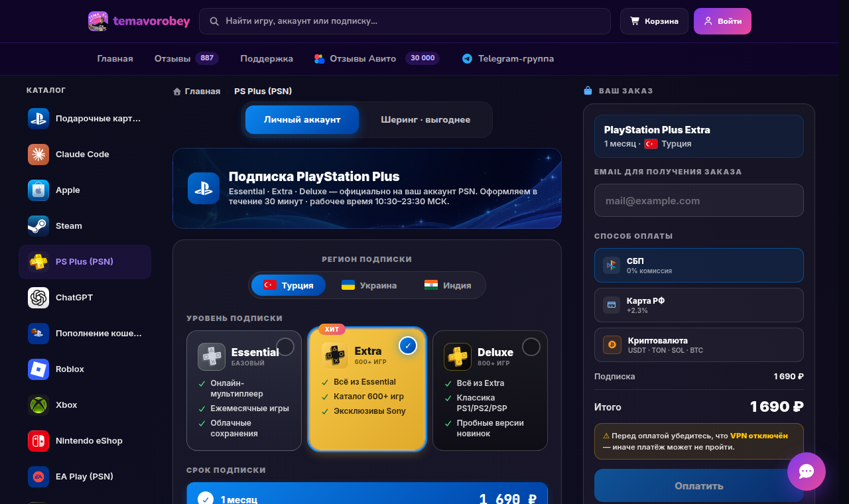
Task: Choose the Turkey region option
Action: [289, 285]
